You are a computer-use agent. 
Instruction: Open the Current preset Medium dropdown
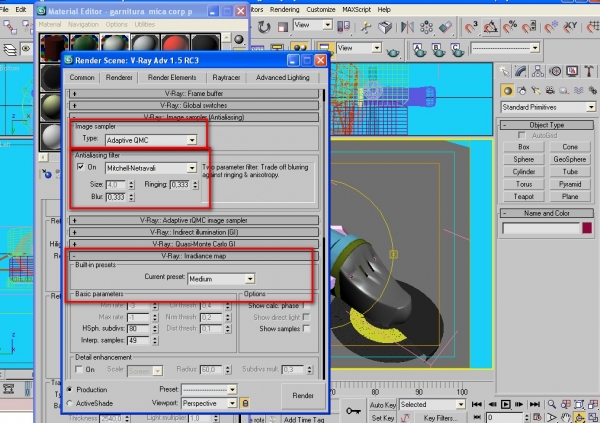221,279
